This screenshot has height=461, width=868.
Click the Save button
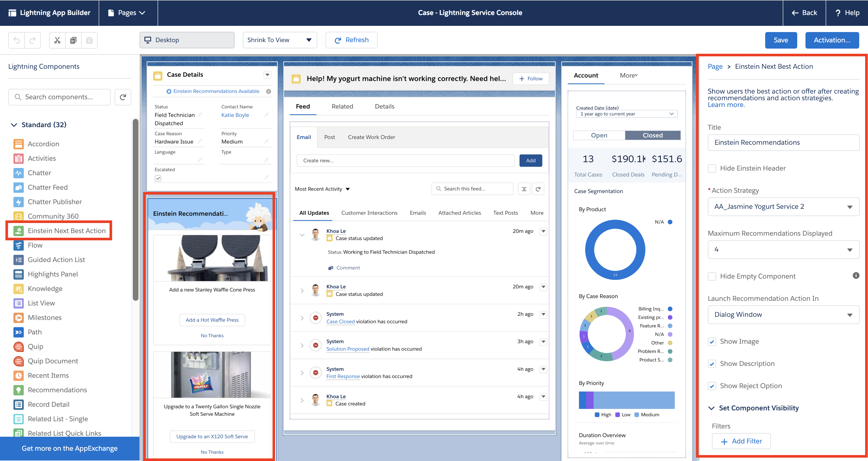(780, 40)
